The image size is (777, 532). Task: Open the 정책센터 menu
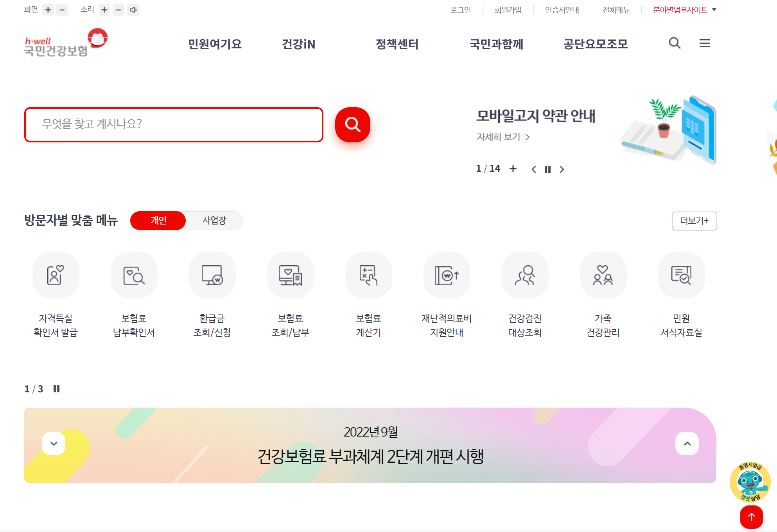397,44
